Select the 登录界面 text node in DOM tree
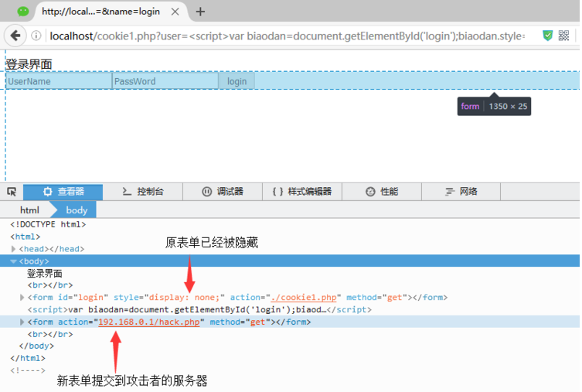 (x=45, y=274)
